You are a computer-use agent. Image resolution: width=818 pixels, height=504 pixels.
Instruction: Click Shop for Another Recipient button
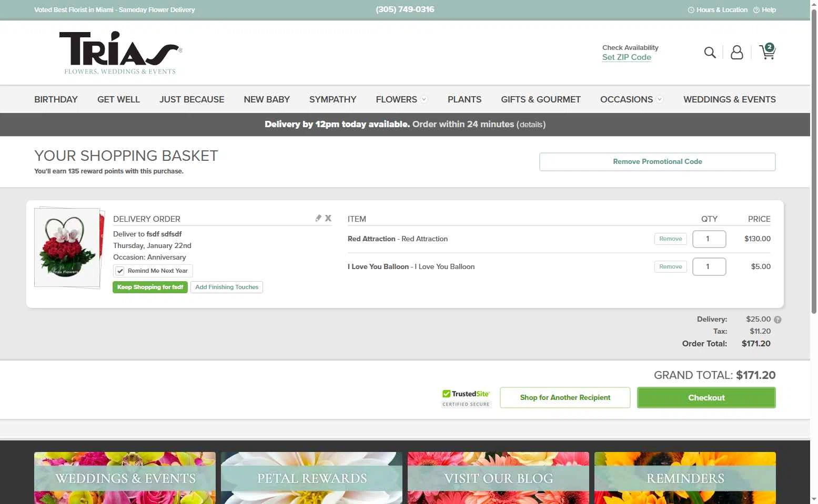click(x=565, y=398)
